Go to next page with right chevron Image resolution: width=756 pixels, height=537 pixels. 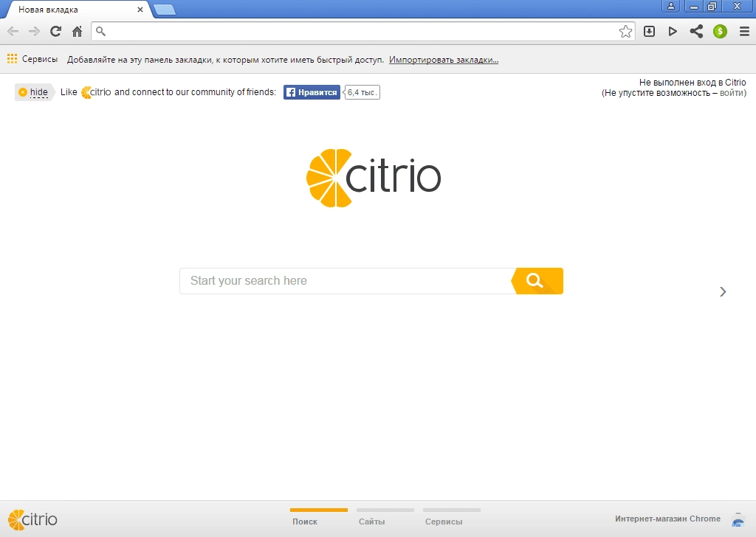pos(723,292)
